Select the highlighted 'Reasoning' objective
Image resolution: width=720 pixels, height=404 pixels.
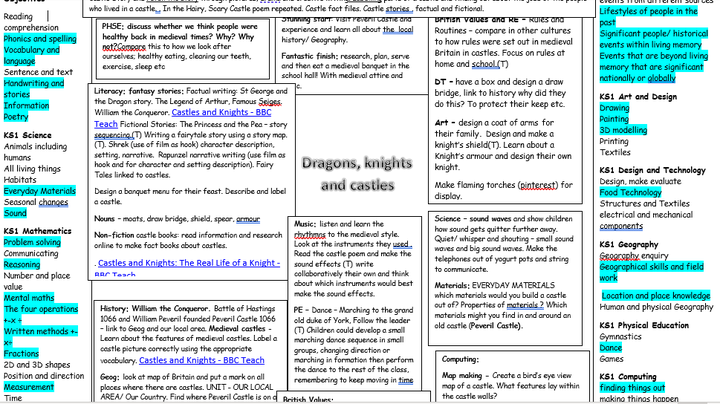[x=22, y=265]
